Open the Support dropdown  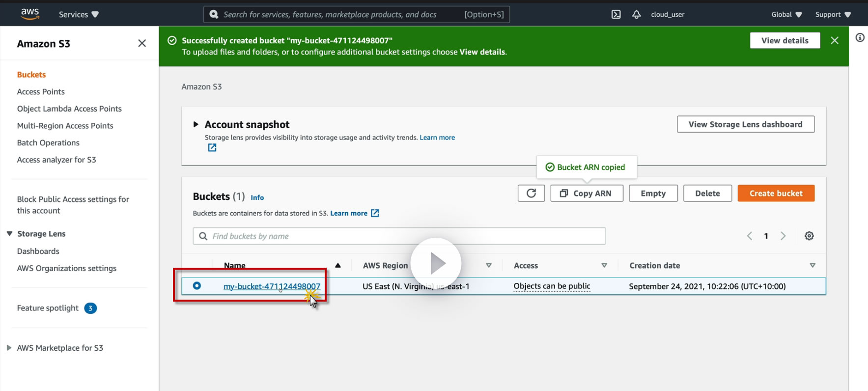pyautogui.click(x=833, y=14)
